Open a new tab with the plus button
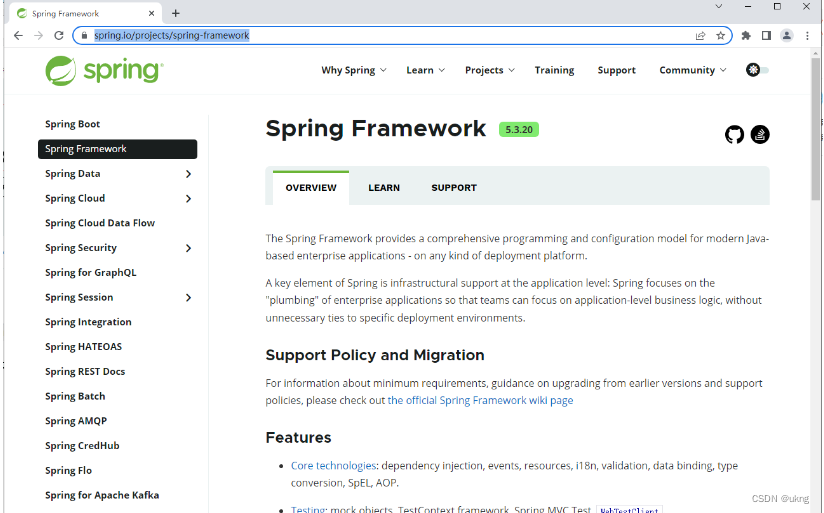 (176, 13)
